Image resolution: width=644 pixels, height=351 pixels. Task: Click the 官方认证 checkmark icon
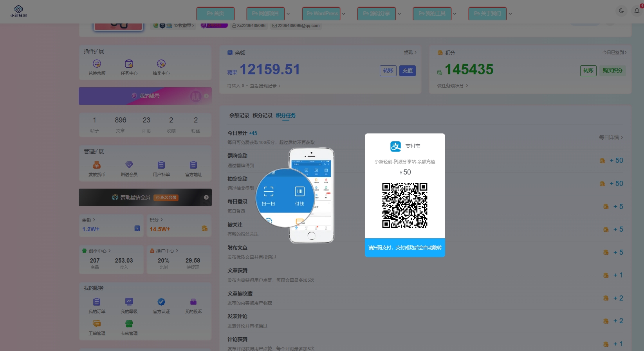(161, 302)
